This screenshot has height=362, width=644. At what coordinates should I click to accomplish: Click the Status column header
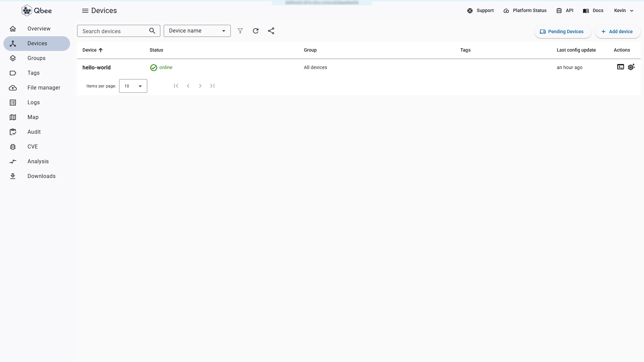[156, 50]
